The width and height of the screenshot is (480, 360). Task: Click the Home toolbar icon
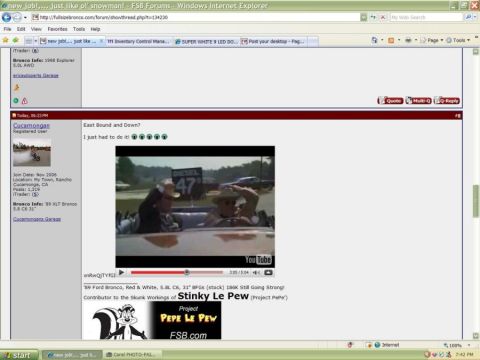click(x=375, y=40)
